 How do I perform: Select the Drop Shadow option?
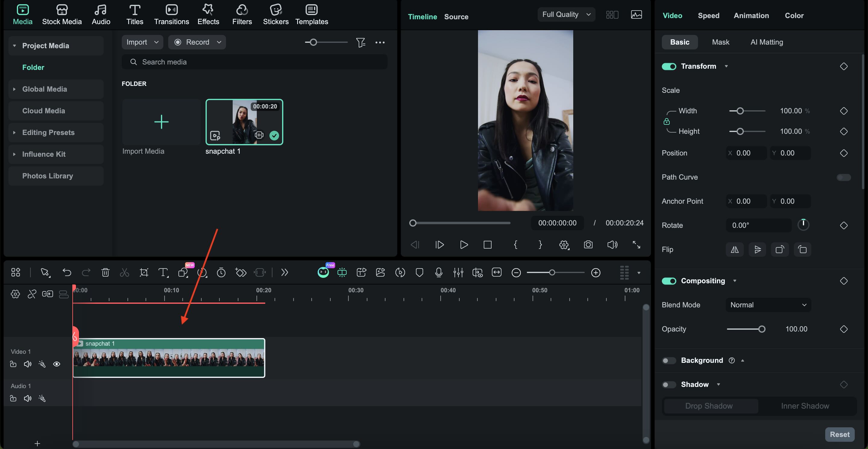tap(710, 406)
